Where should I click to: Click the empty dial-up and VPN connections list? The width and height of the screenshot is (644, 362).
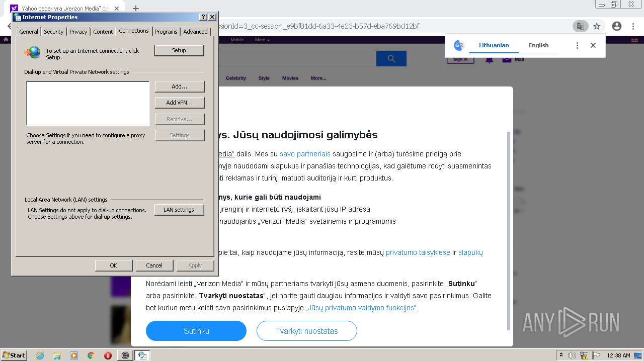click(x=88, y=103)
